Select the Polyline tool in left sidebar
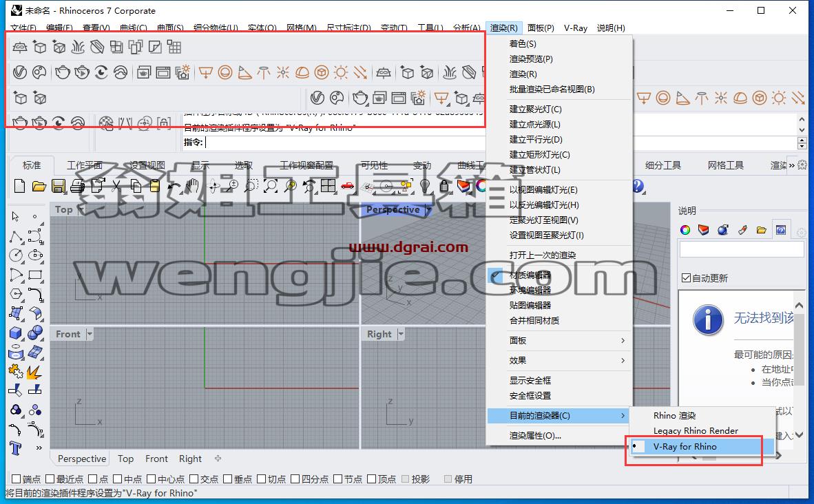This screenshot has height=504, width=814. [16, 238]
